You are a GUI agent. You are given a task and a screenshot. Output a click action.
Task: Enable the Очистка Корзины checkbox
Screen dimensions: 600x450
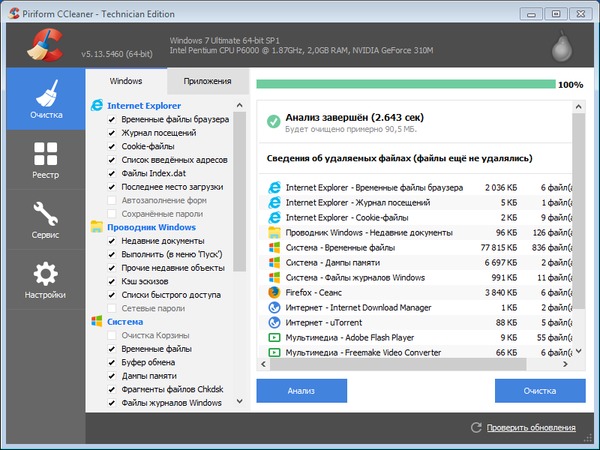112,335
